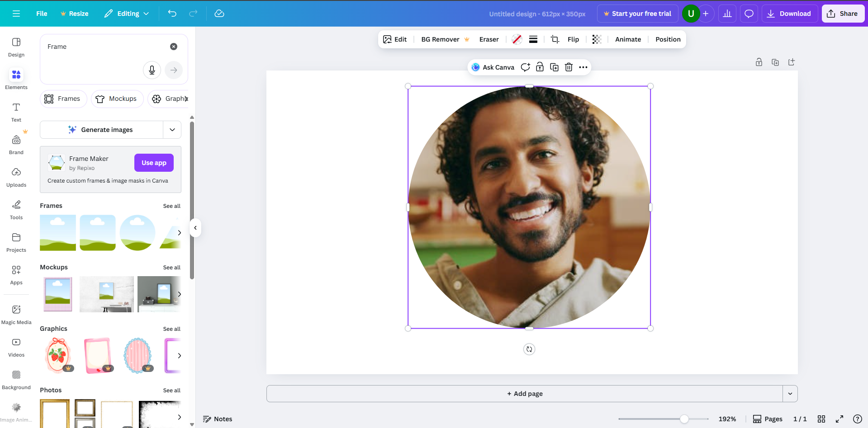The width and height of the screenshot is (868, 428).
Task: Select the Crop tool
Action: 554,39
